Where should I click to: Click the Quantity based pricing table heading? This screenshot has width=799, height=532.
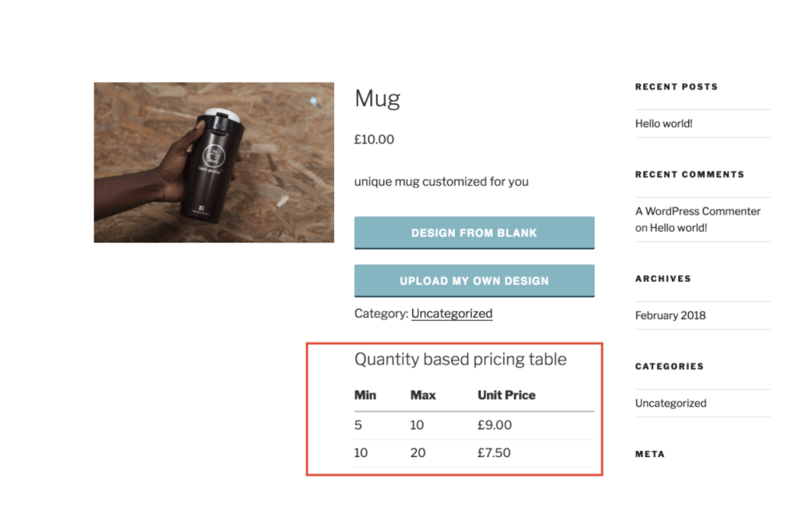pos(461,359)
